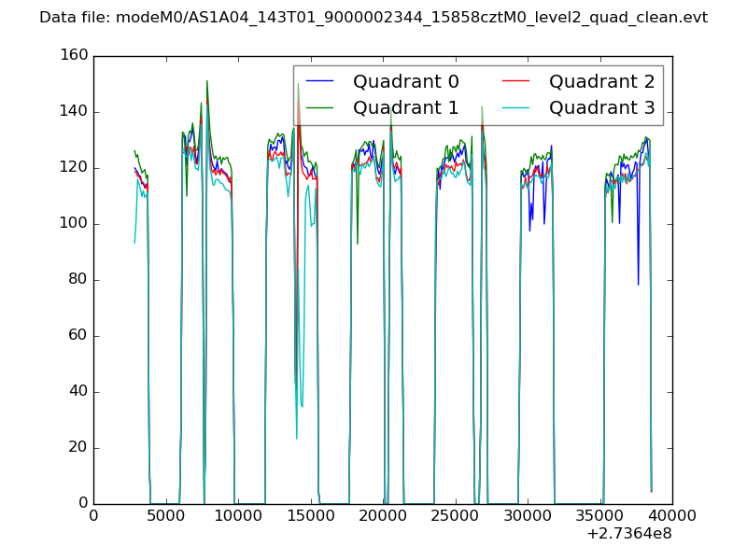Click the blue Quadrant 0 legend line
The height and width of the screenshot is (560, 747).
pos(322,81)
